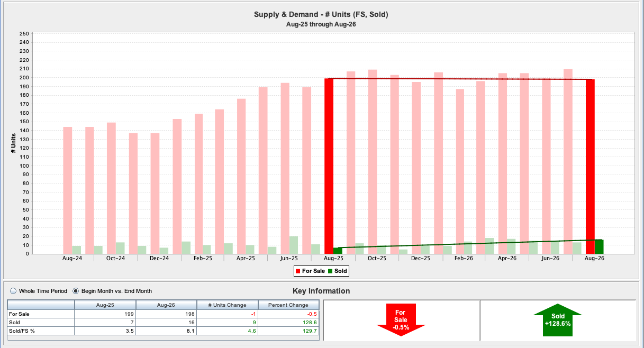
Task: Select the Sold row label in table
Action: coord(41,322)
